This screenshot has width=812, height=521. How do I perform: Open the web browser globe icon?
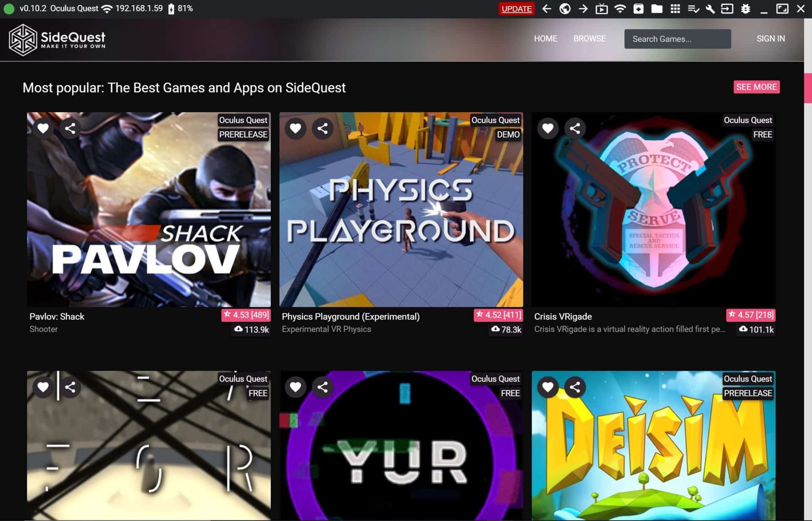(x=565, y=8)
